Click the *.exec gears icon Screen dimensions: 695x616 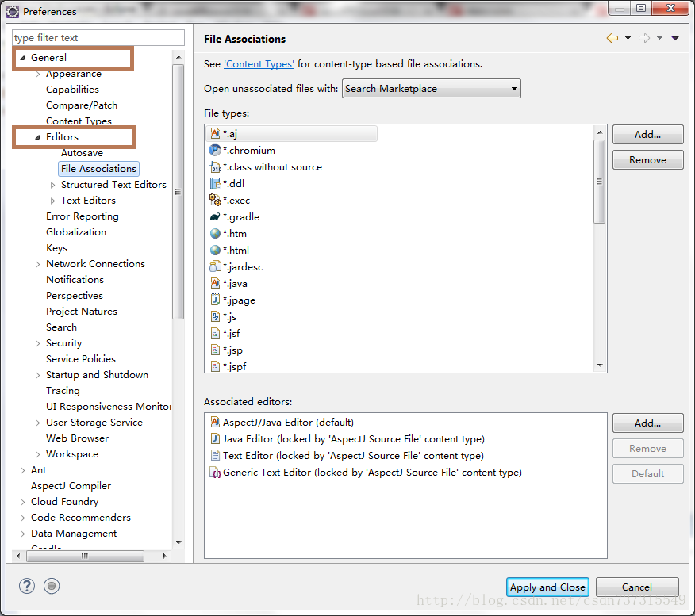pos(215,200)
